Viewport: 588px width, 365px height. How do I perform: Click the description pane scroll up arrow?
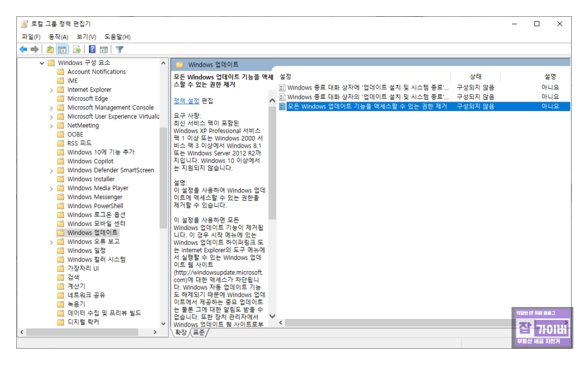pyautogui.click(x=272, y=101)
